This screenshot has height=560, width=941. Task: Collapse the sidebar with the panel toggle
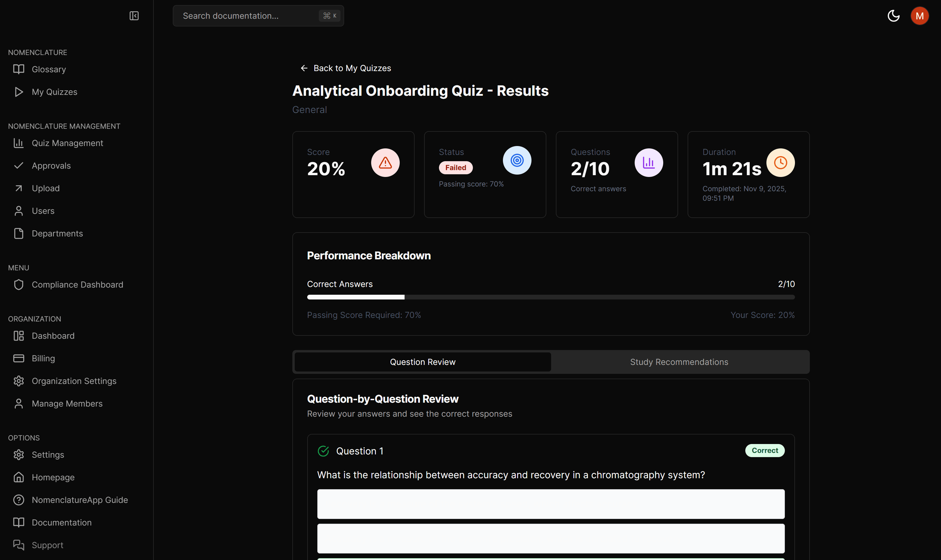click(134, 15)
